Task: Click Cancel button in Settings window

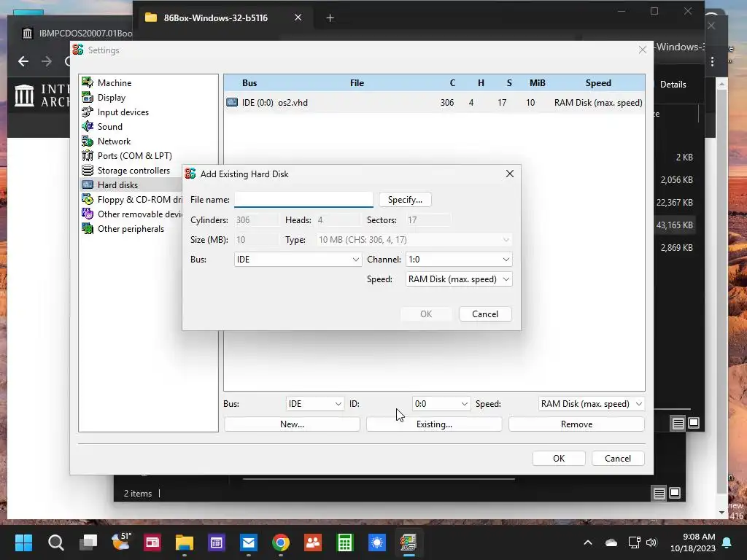Action: (x=618, y=458)
